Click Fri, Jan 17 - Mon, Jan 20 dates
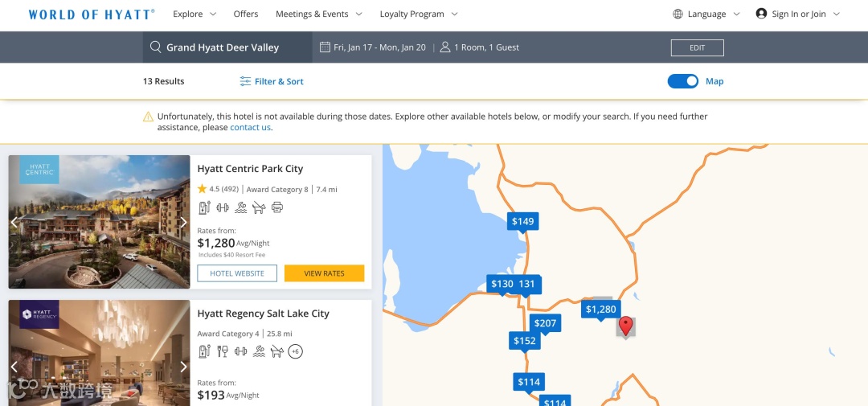Screen dimensions: 868x406 [379, 47]
